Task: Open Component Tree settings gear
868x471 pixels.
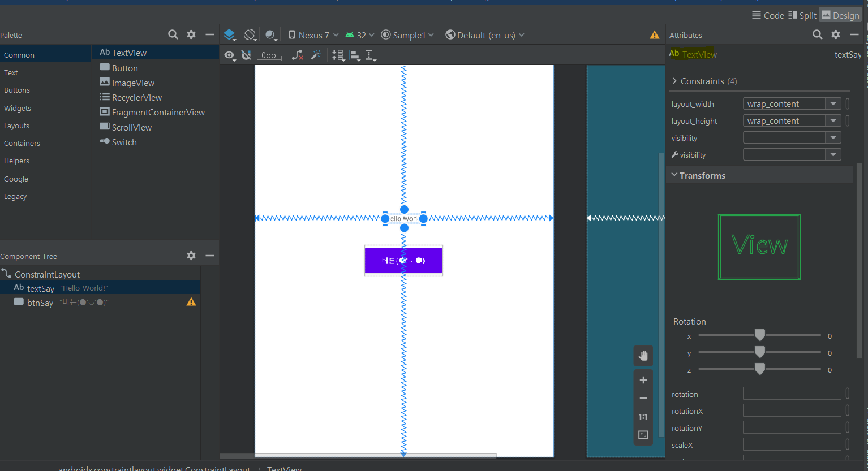Action: click(191, 256)
